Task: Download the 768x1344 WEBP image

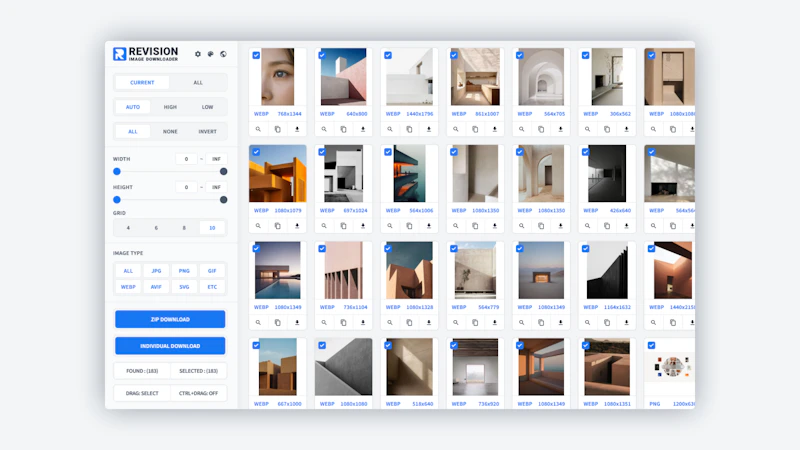Action: click(x=297, y=129)
